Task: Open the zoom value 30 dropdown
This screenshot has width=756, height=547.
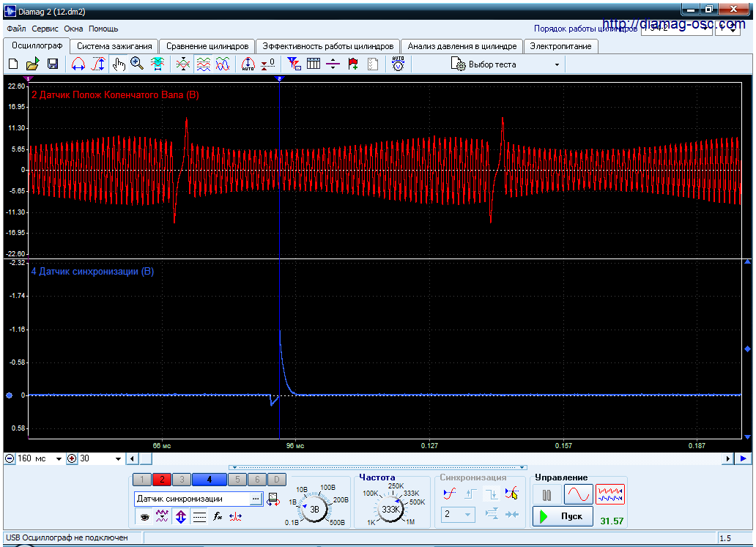Action: (118, 459)
